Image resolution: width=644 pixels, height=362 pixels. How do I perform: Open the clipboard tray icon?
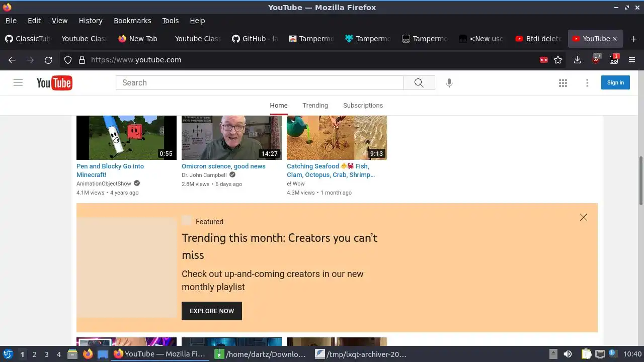point(586,354)
